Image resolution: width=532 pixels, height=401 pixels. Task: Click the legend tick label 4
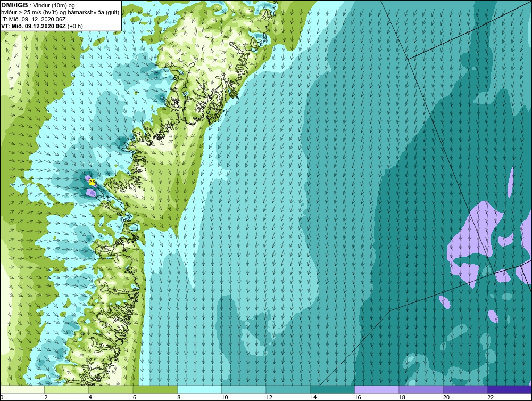(90, 397)
